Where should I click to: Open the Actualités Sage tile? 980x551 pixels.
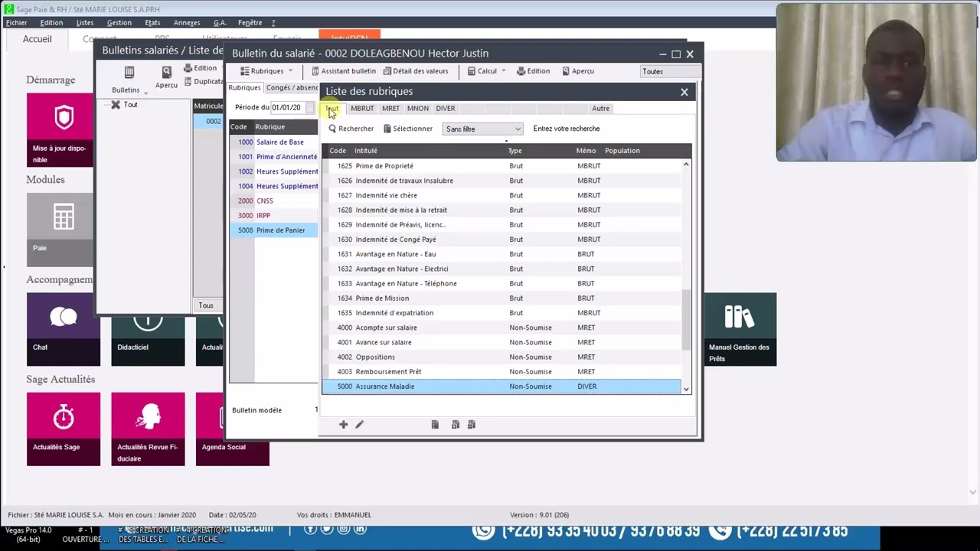pos(64,429)
